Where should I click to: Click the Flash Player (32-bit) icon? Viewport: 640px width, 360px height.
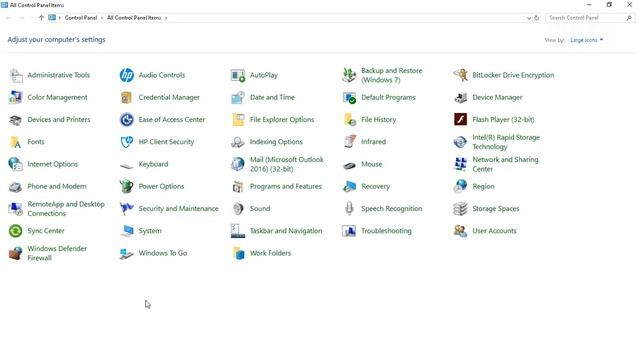click(460, 120)
